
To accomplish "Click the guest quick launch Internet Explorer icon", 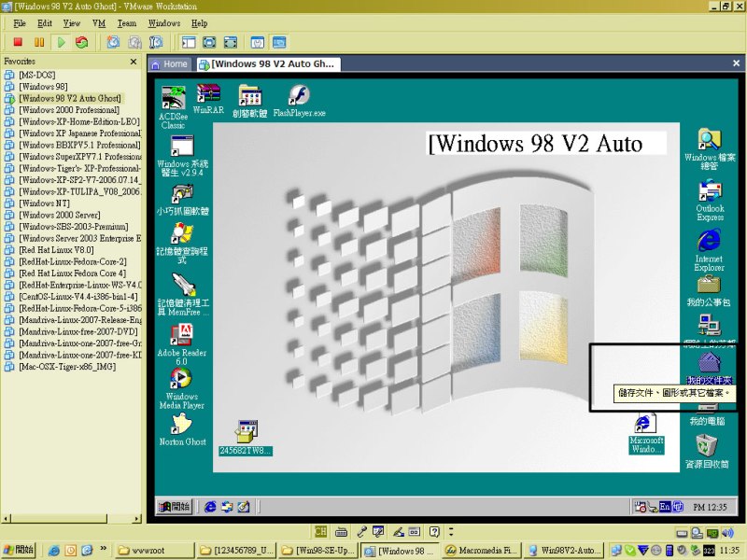I will pos(210,507).
